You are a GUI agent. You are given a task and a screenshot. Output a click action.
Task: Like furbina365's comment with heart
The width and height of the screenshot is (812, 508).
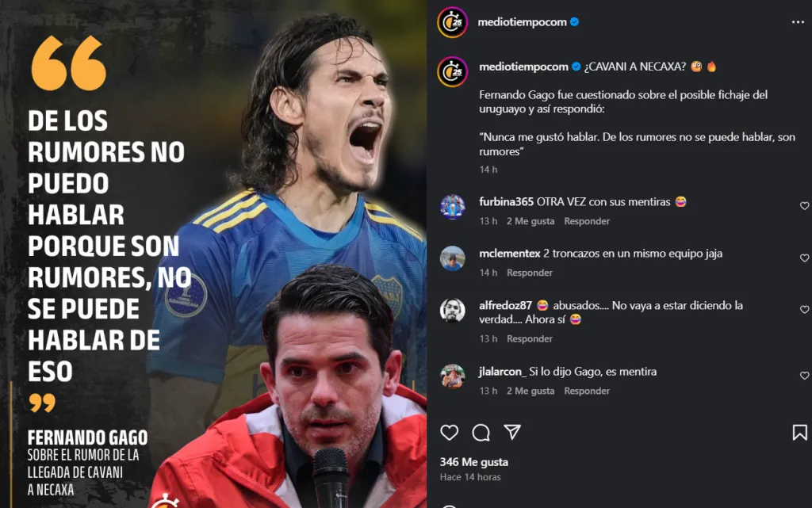[x=804, y=206]
